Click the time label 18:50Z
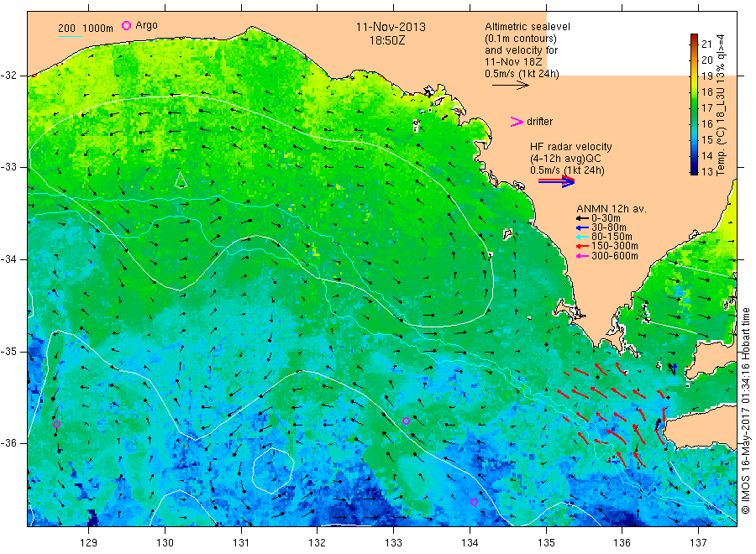 point(387,40)
